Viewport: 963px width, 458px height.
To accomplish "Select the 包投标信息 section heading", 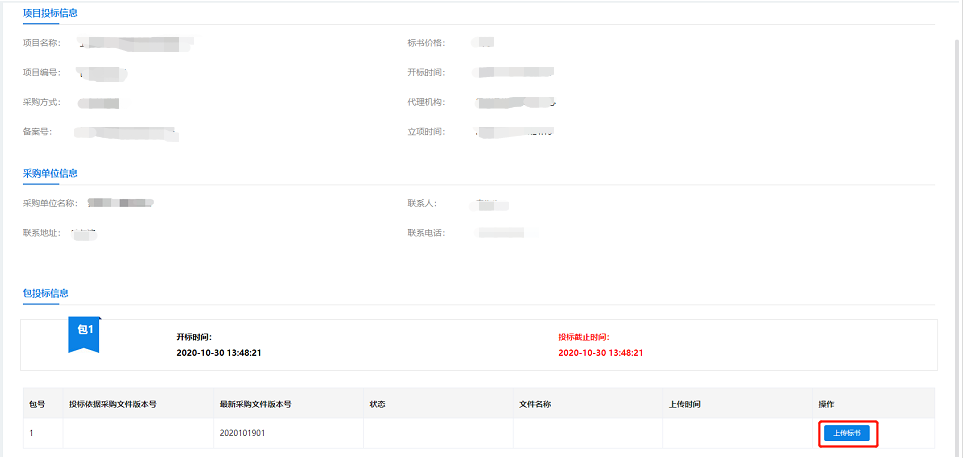I will (47, 293).
